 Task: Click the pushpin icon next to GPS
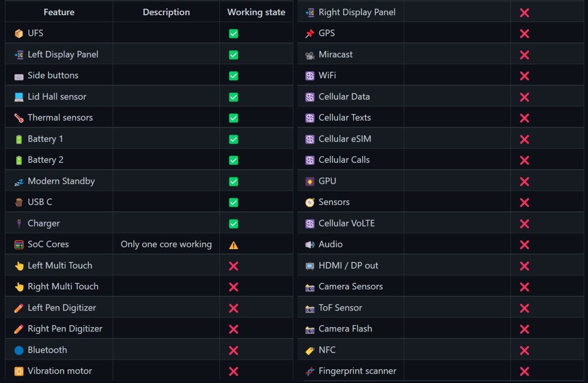[310, 33]
